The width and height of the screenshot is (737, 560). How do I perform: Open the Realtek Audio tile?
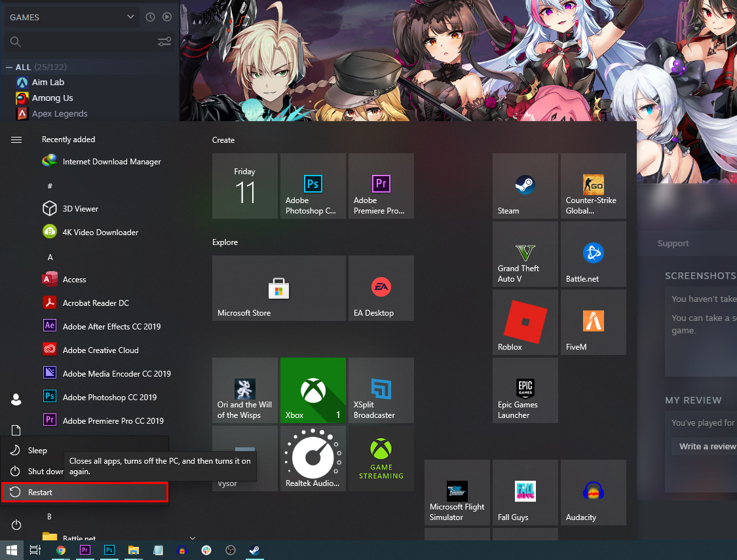coord(312,458)
